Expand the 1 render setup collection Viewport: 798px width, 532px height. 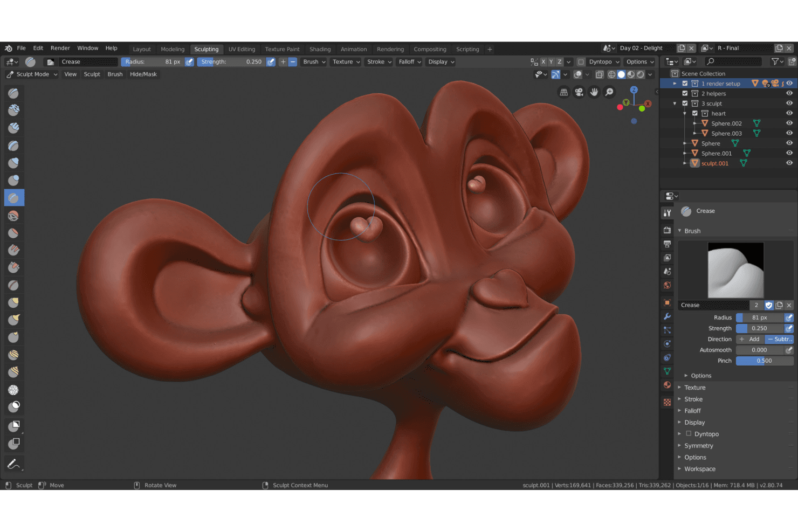(675, 84)
